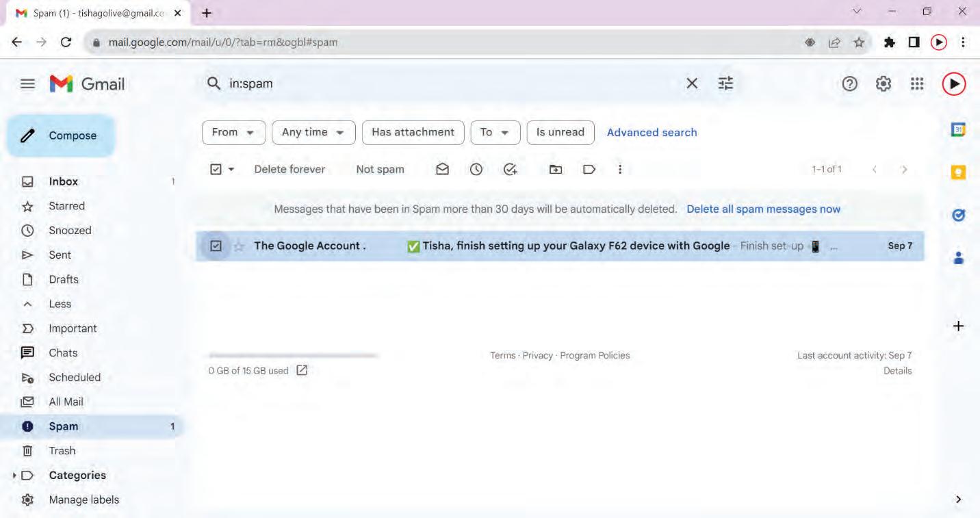Uncheck the Google Account email checkbox
980x518 pixels.
click(x=216, y=246)
